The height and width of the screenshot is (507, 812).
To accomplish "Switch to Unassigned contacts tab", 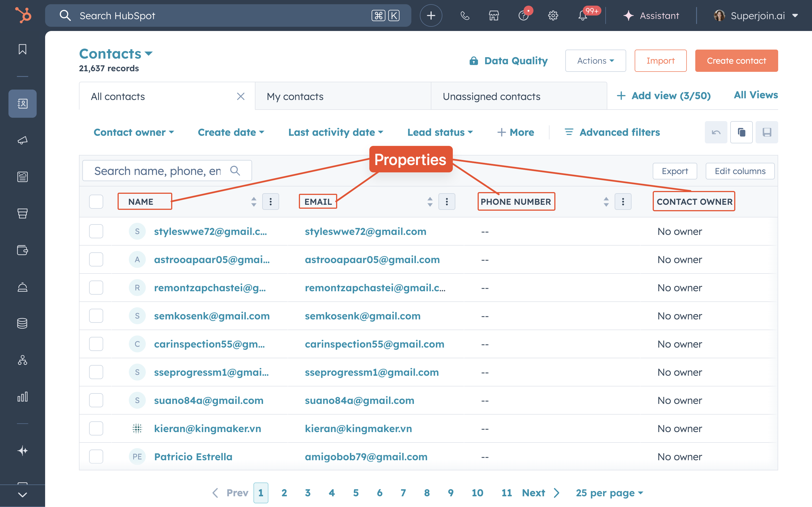I will 491,97.
